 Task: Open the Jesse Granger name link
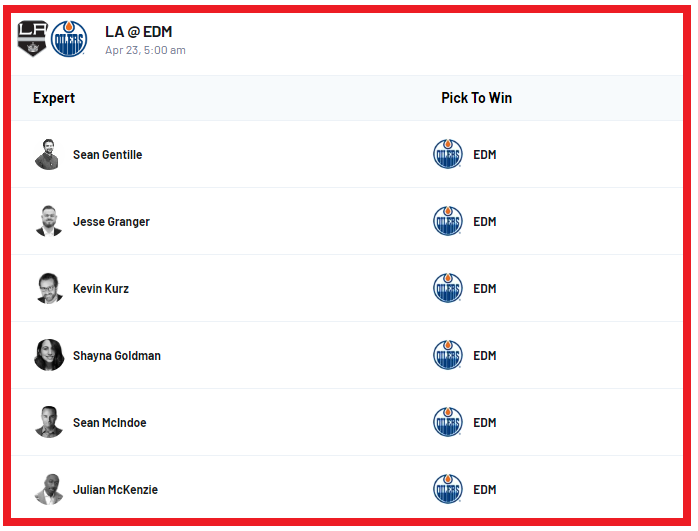click(x=111, y=222)
